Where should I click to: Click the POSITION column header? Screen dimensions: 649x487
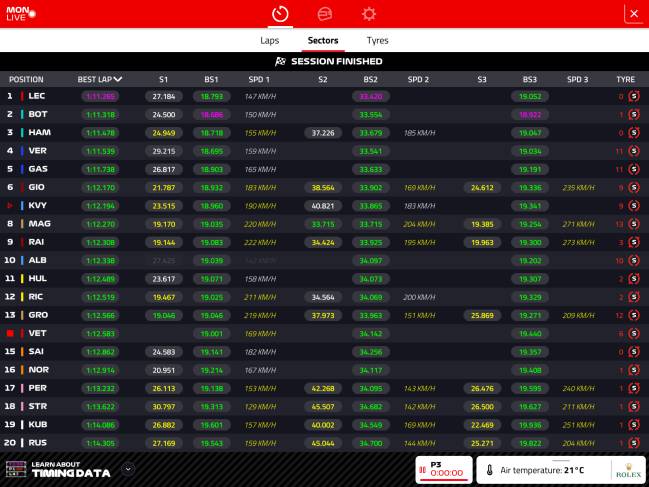(x=26, y=79)
